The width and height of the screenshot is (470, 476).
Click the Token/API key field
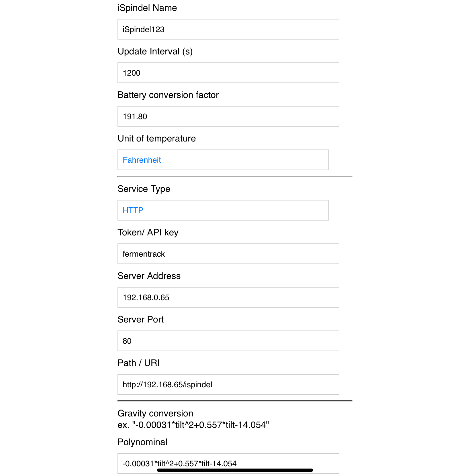pyautogui.click(x=228, y=254)
